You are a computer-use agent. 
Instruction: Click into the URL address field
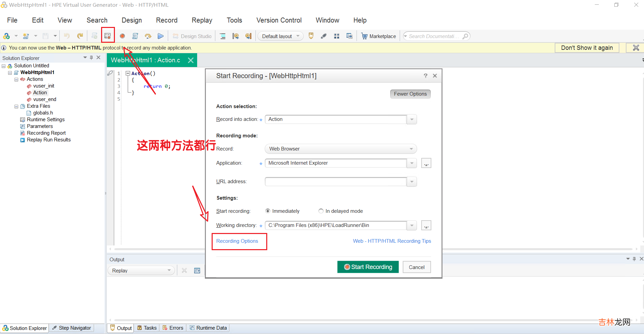[x=336, y=182]
